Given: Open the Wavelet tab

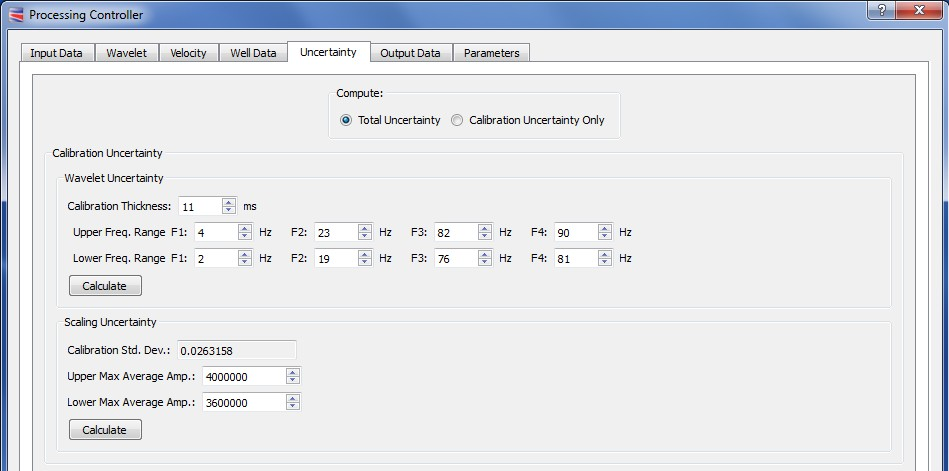Looking at the screenshot, I should tap(127, 53).
